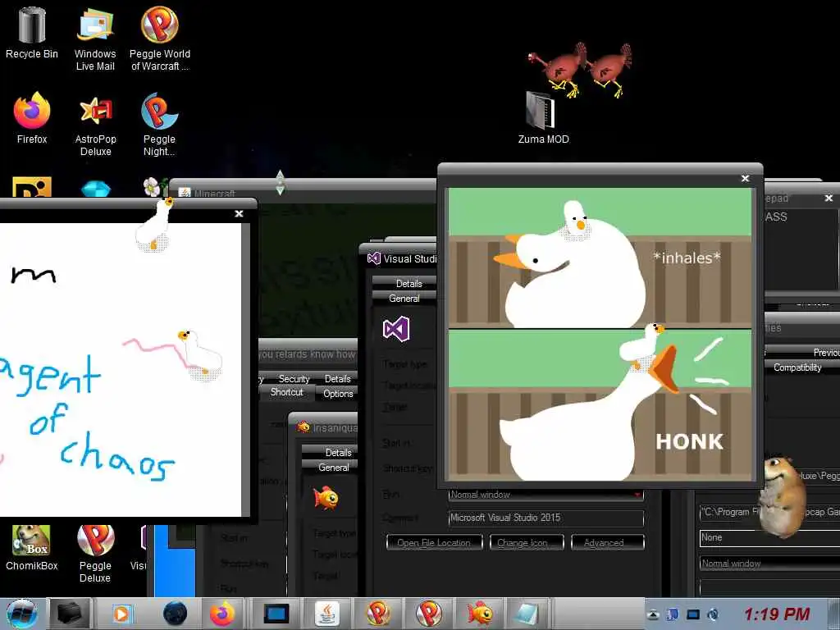Click the dark globe taskbar icon
Image resolution: width=840 pixels, height=630 pixels.
175,614
